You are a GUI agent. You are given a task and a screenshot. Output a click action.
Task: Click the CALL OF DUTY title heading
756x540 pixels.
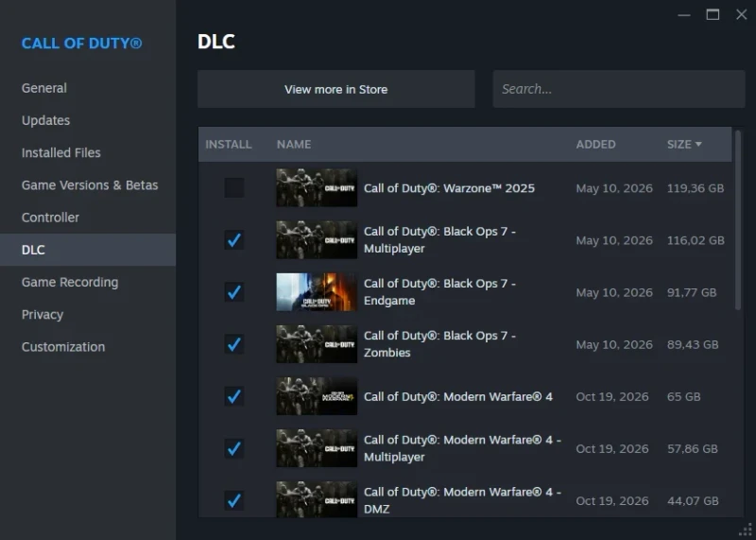tap(81, 44)
